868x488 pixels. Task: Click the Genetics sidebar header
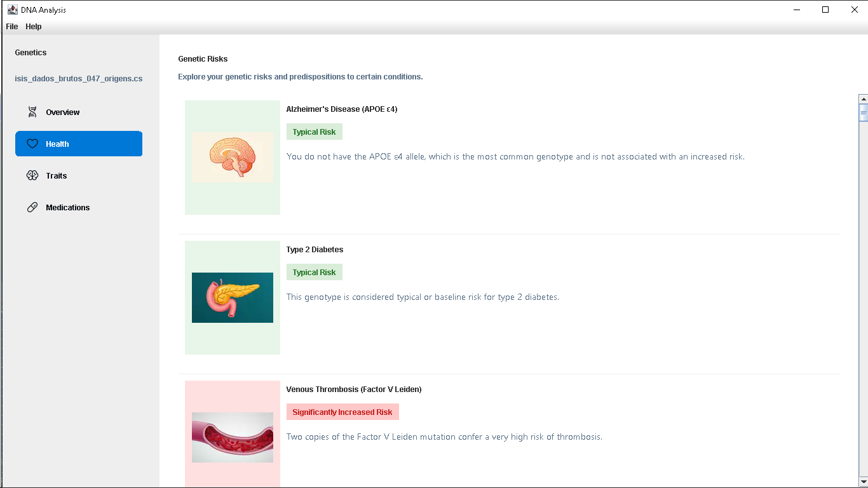coord(31,52)
